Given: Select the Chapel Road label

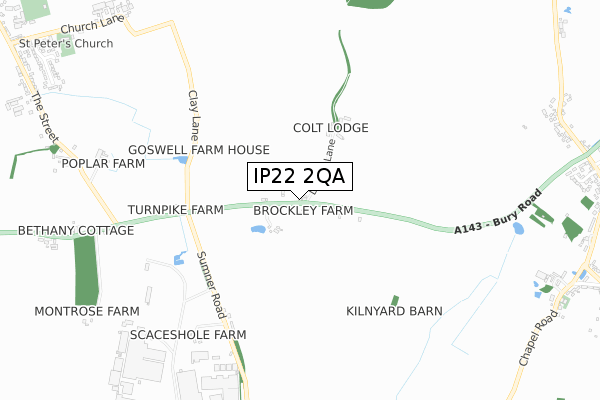Looking at the screenshot, I should click(538, 338).
